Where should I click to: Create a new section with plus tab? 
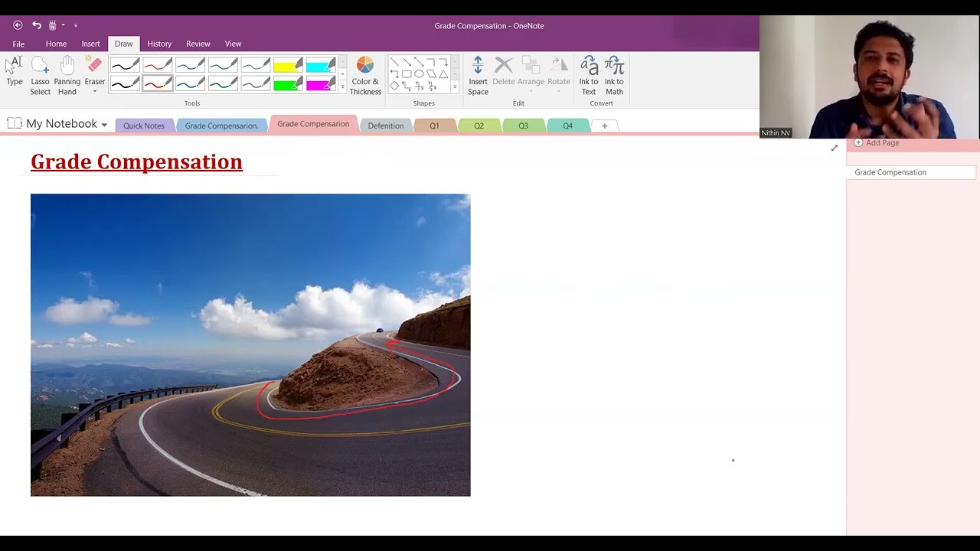tap(604, 126)
